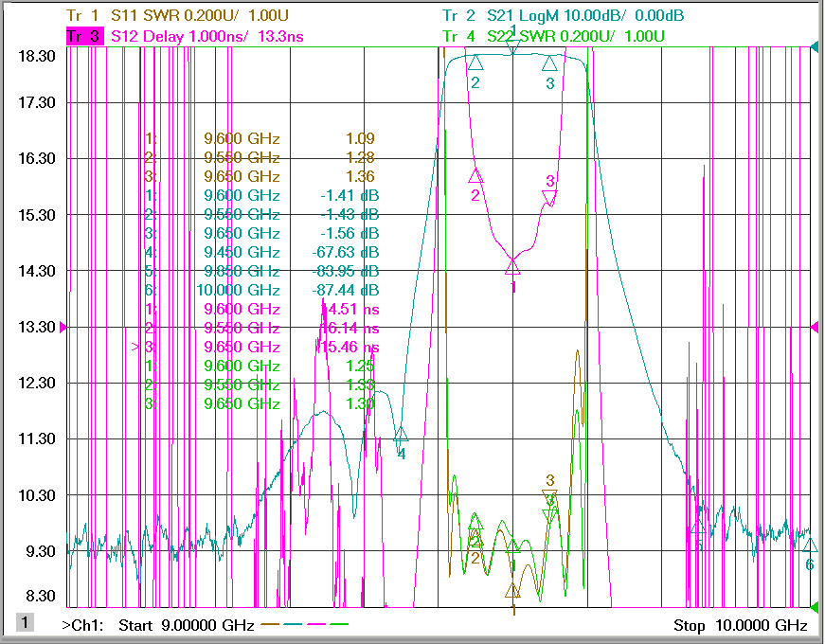Click the 8.30 Y-axis label
This screenshot has width=825, height=644.
41,596
